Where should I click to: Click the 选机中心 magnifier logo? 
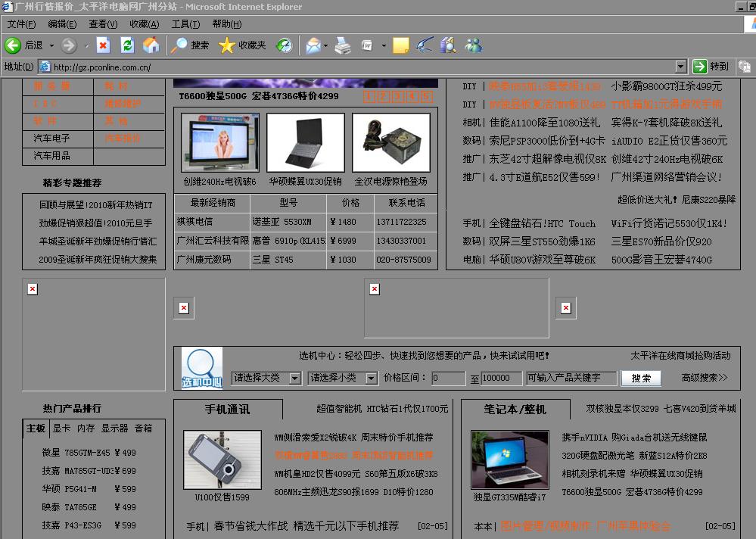click(x=202, y=368)
